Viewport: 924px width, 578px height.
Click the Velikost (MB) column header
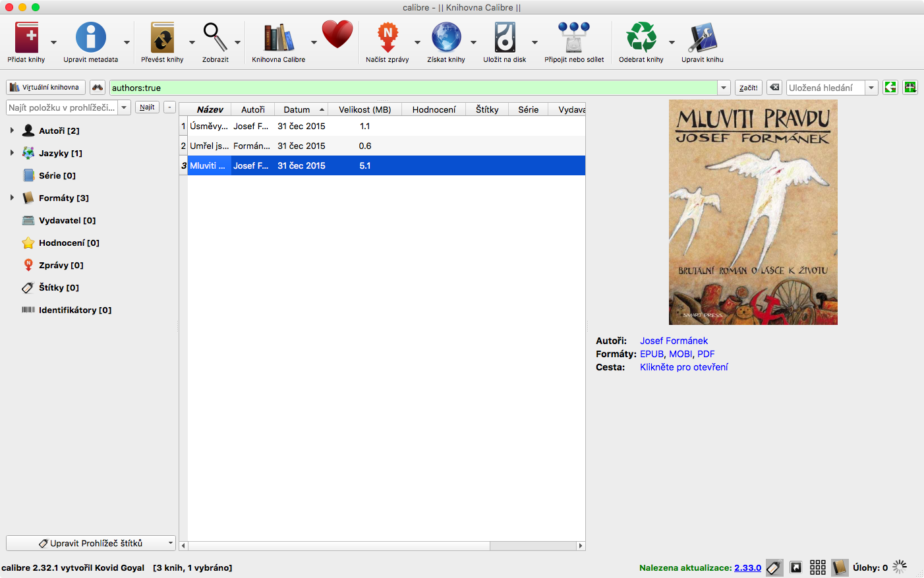(x=364, y=109)
